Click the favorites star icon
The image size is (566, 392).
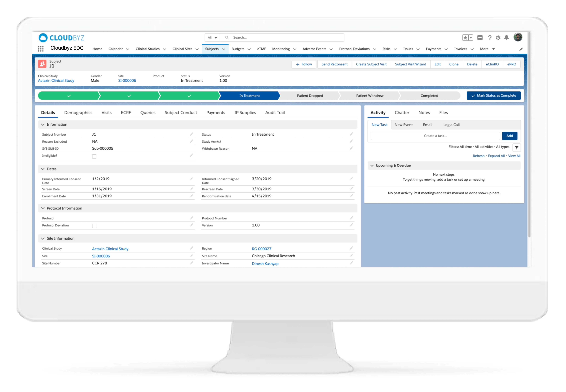(465, 38)
